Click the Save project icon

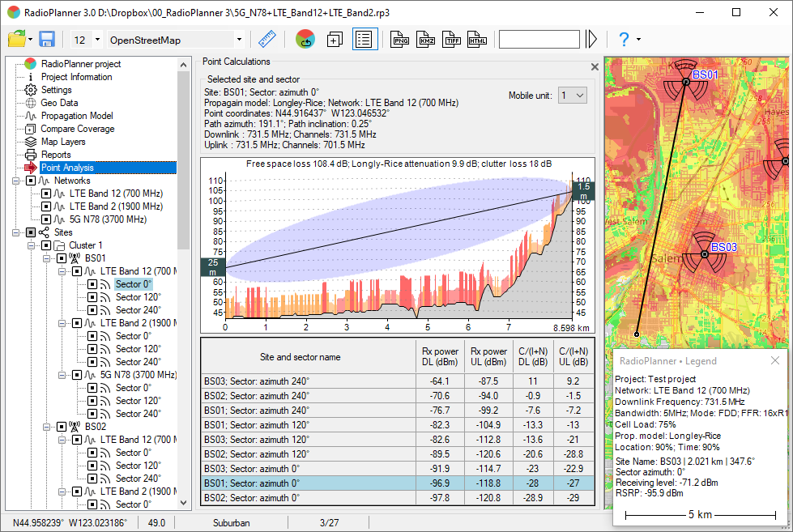click(x=46, y=40)
